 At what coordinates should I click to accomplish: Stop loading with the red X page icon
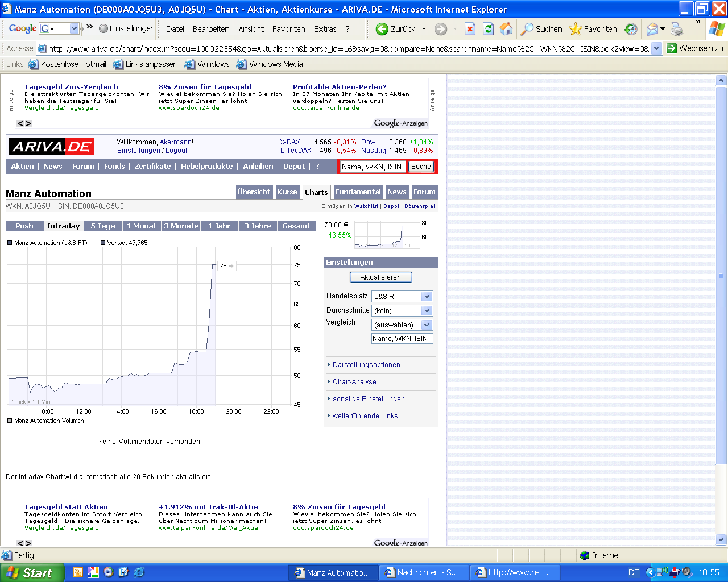tap(470, 29)
